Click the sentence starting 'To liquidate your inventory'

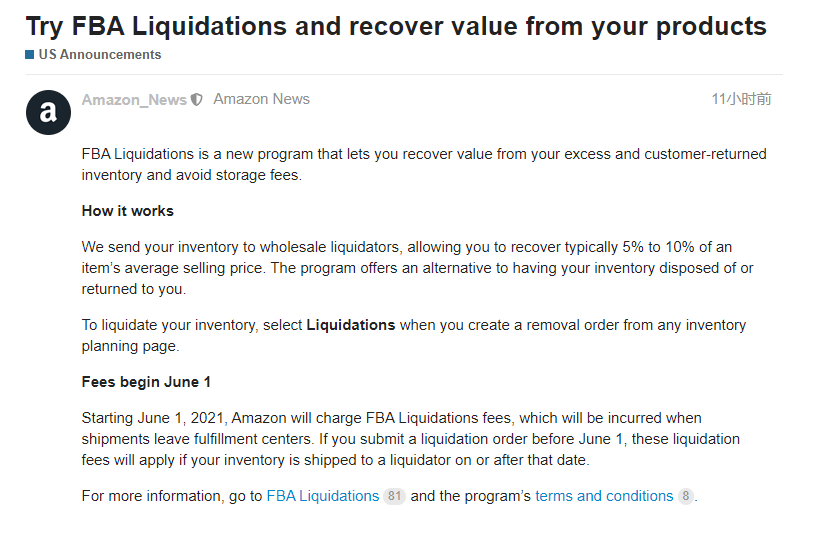pos(413,335)
